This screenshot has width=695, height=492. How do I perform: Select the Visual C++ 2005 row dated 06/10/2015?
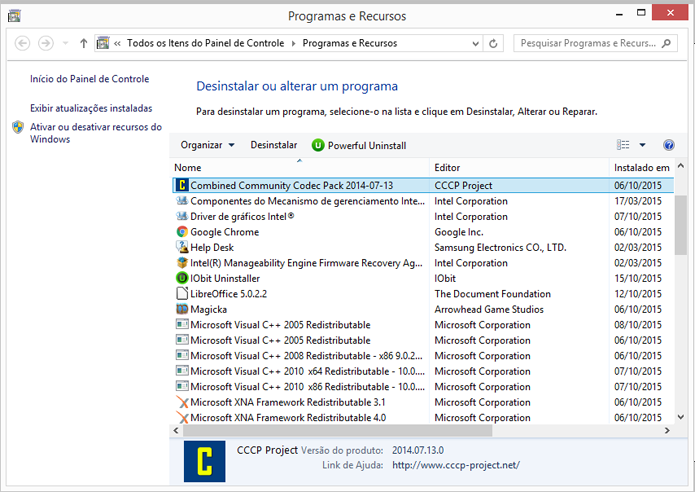(423, 340)
